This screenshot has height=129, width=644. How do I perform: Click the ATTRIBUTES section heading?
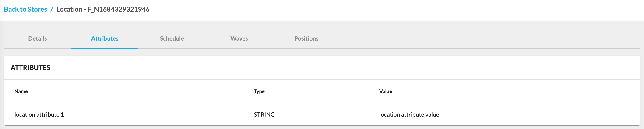tap(30, 67)
